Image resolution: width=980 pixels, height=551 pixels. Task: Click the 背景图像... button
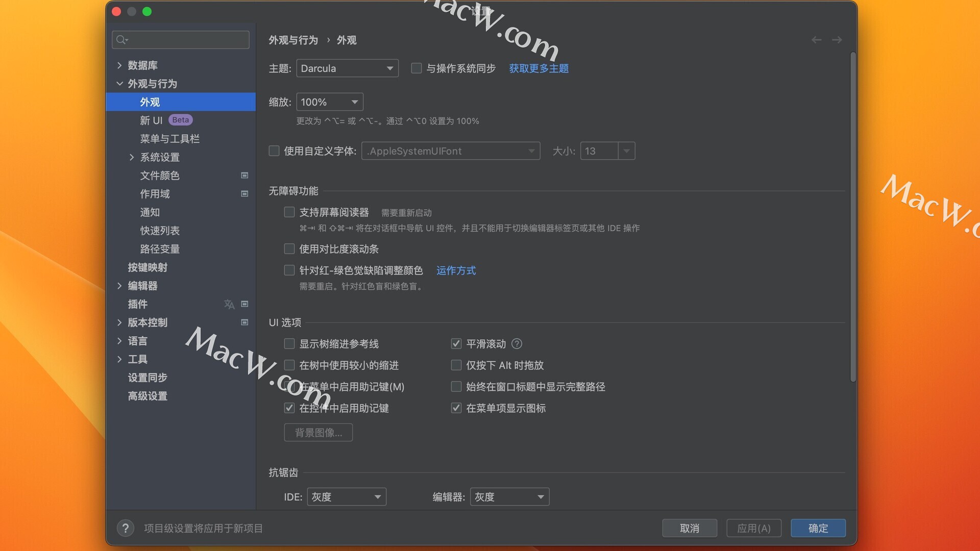318,433
